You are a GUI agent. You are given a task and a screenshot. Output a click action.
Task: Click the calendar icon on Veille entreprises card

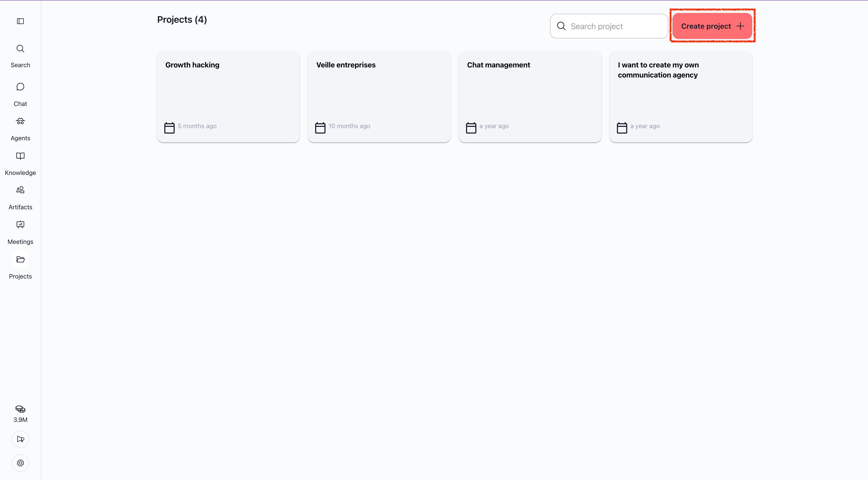[320, 128]
